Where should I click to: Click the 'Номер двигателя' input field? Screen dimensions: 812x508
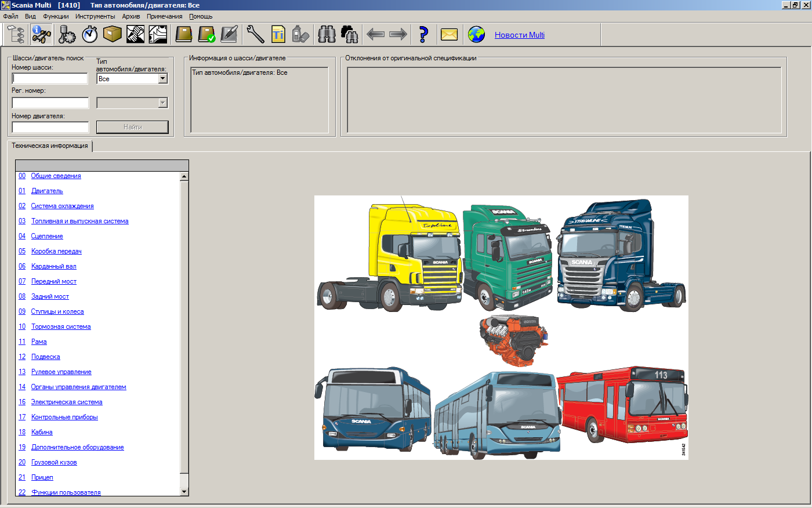[x=50, y=127]
